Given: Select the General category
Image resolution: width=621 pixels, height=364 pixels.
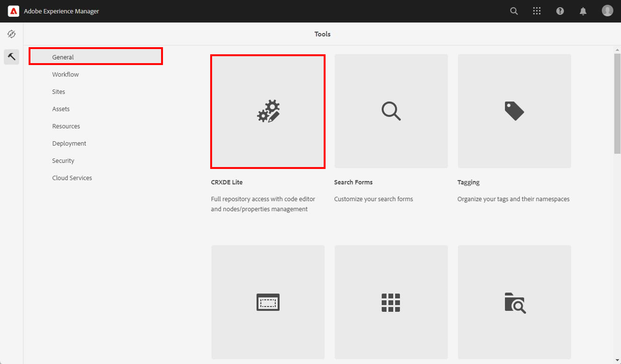Looking at the screenshot, I should pyautogui.click(x=63, y=57).
